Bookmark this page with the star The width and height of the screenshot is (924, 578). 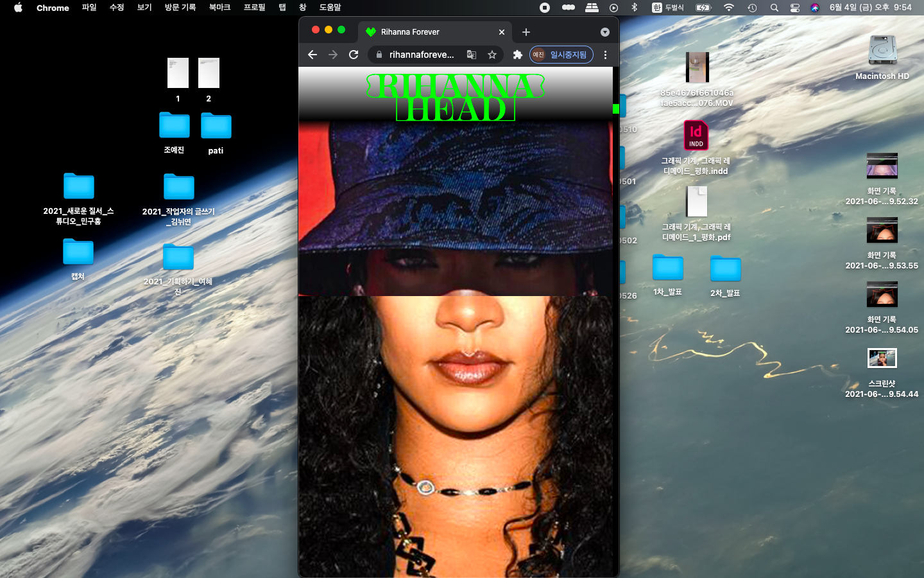[x=492, y=55]
